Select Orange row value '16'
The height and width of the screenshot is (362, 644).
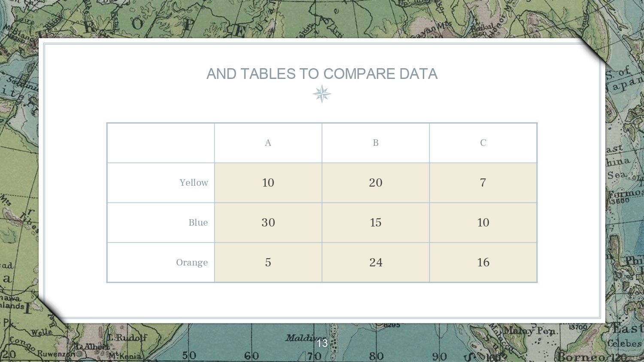[483, 262]
